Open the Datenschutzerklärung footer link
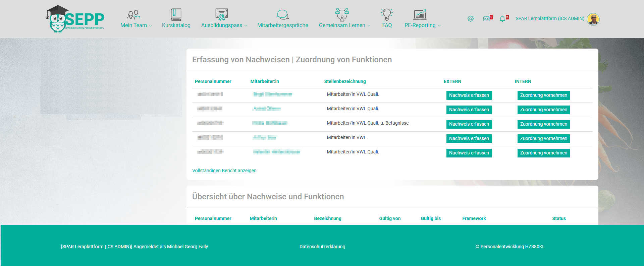 point(322,247)
